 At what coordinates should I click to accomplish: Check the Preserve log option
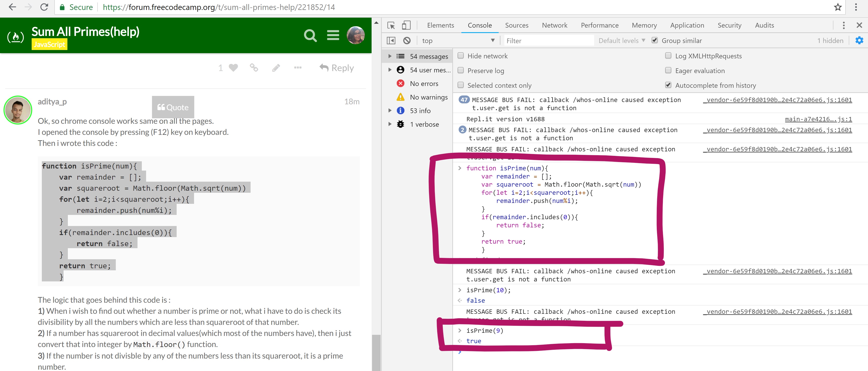461,70
